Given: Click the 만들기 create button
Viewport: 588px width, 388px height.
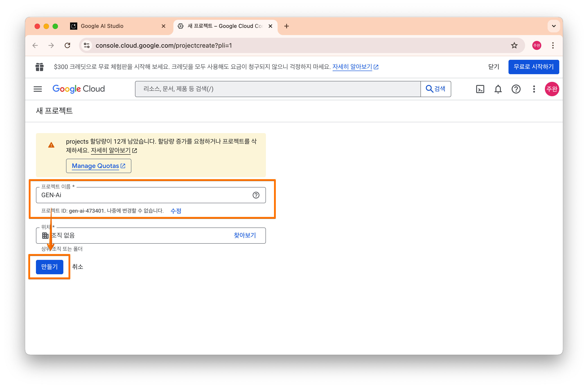Looking at the screenshot, I should (49, 267).
